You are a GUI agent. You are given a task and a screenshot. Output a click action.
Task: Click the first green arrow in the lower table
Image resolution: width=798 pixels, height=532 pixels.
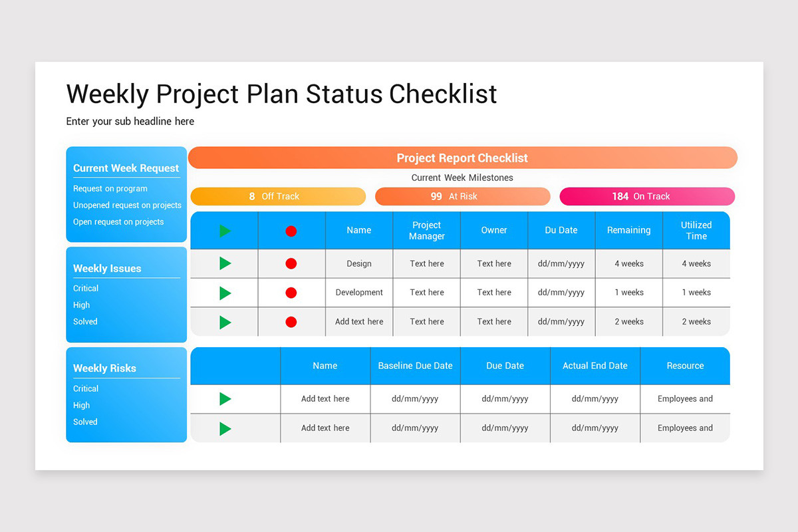pyautogui.click(x=225, y=399)
